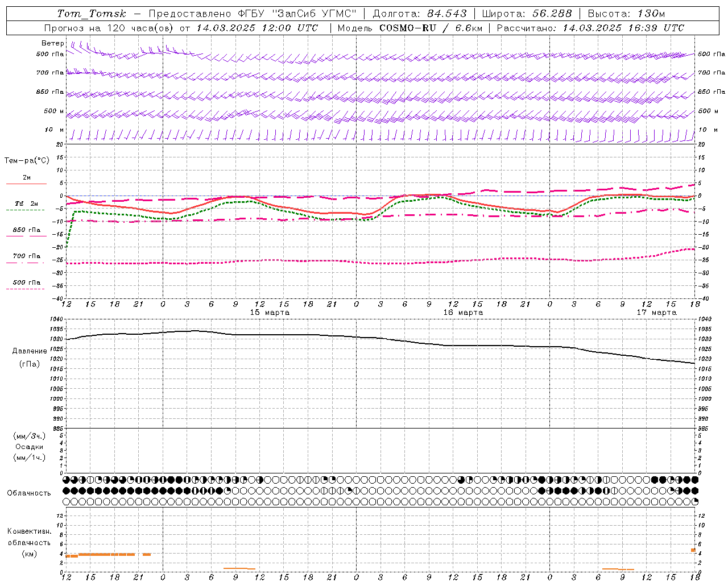Click the (мм/3ч.) precipitation unit label
This screenshot has width=728, height=582.
30,436
